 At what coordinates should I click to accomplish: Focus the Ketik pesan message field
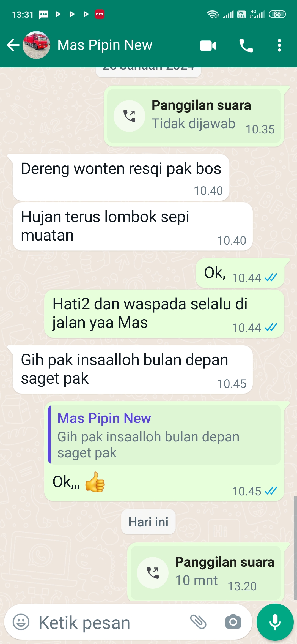coord(110,623)
